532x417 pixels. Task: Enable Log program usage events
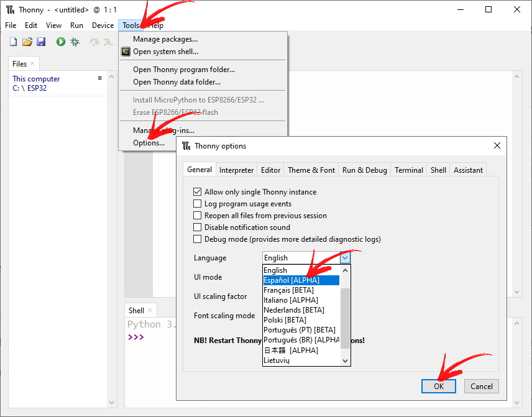tap(197, 204)
